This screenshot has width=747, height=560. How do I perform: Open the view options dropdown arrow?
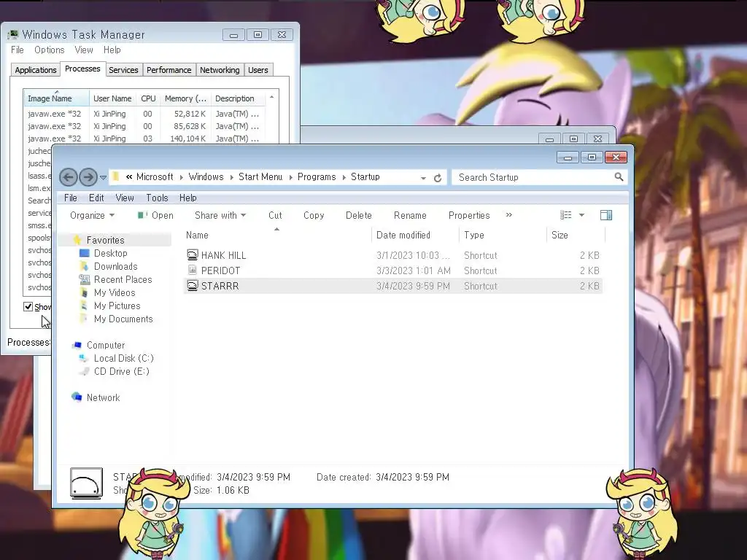click(581, 215)
